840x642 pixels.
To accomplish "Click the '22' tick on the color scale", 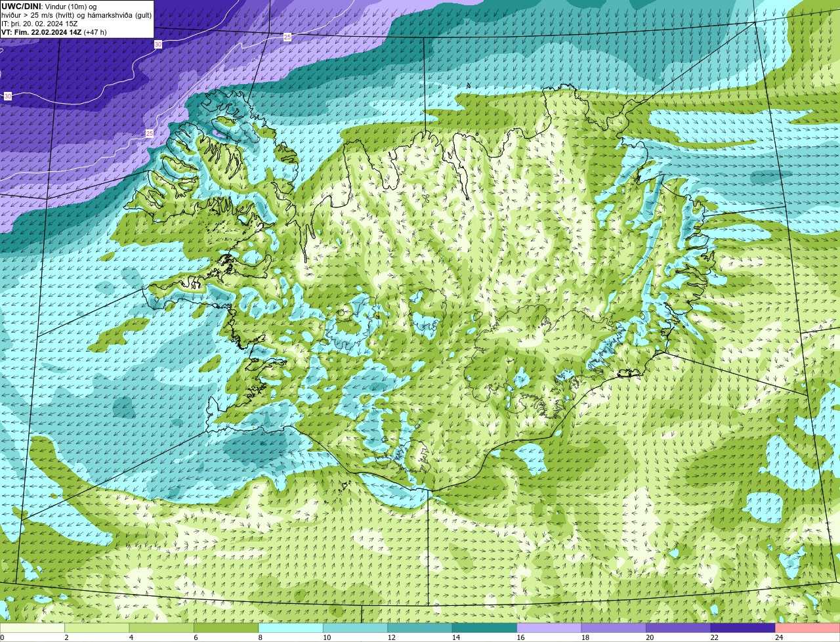I will [714, 637].
